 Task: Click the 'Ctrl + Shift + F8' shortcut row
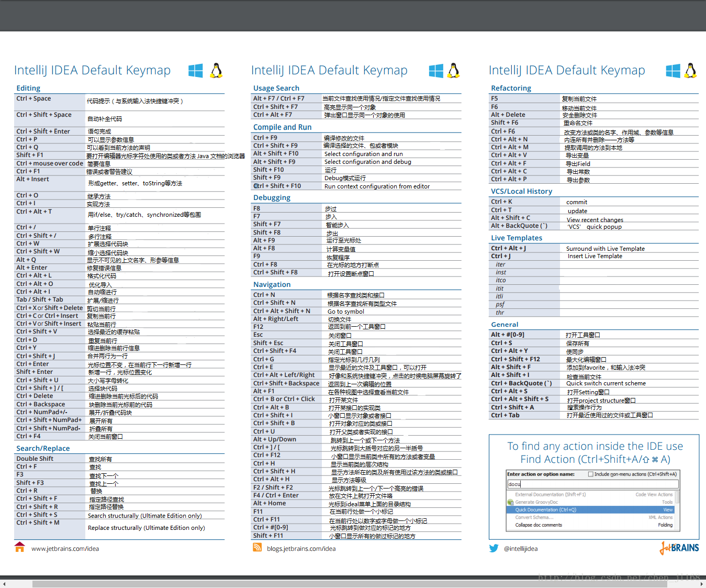point(356,273)
